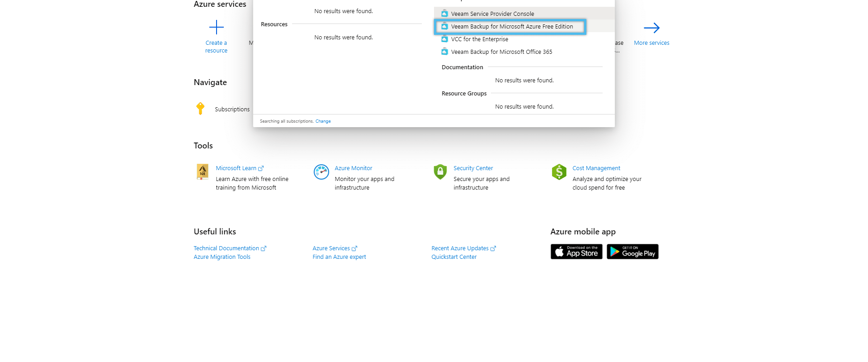Click the Useful links heading
The width and height of the screenshot is (868, 362).
point(215,232)
